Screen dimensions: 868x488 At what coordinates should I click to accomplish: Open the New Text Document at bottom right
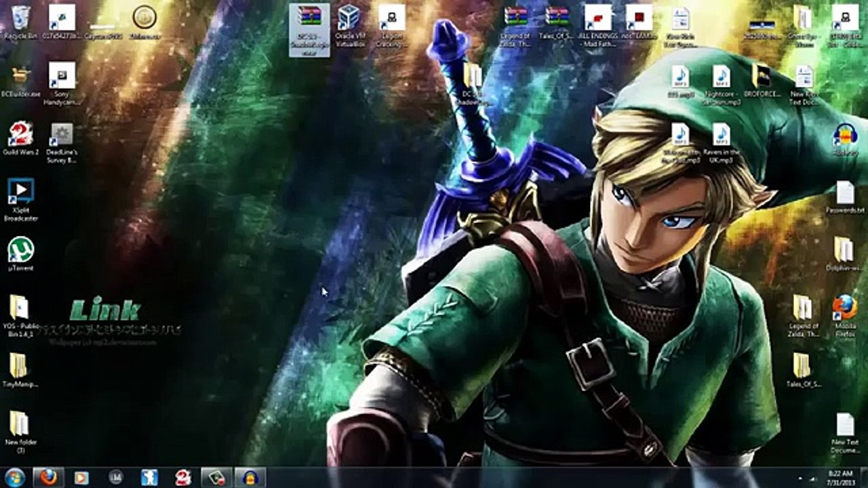point(845,432)
